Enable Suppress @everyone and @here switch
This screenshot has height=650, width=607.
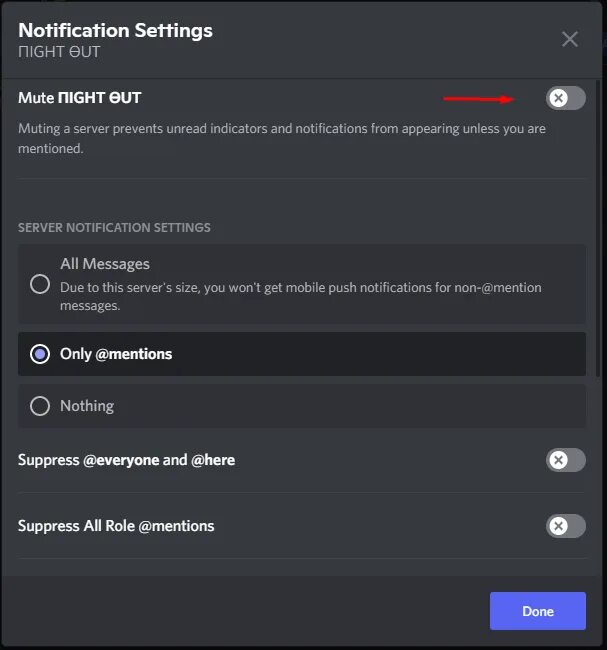point(566,460)
